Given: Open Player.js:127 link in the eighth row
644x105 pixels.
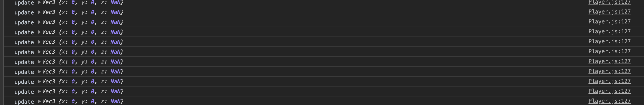Looking at the screenshot, I should (x=609, y=71).
